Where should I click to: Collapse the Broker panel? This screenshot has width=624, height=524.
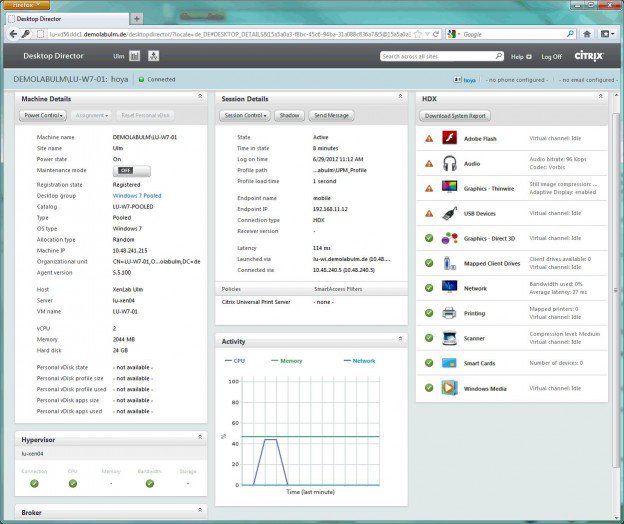(x=200, y=510)
